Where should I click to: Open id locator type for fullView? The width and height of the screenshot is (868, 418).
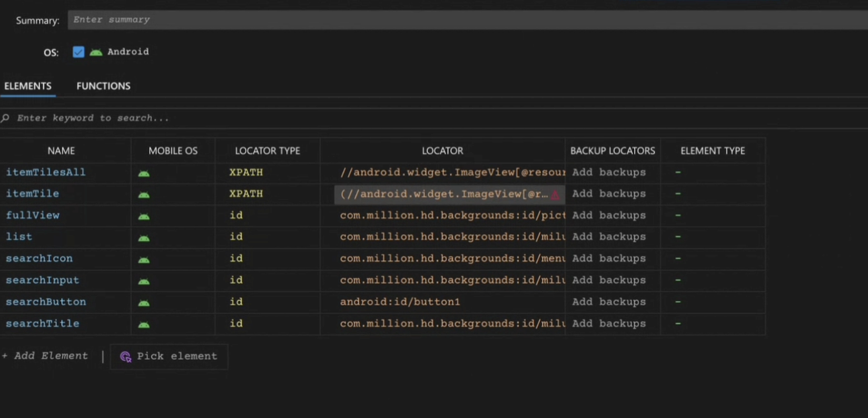[x=236, y=215]
